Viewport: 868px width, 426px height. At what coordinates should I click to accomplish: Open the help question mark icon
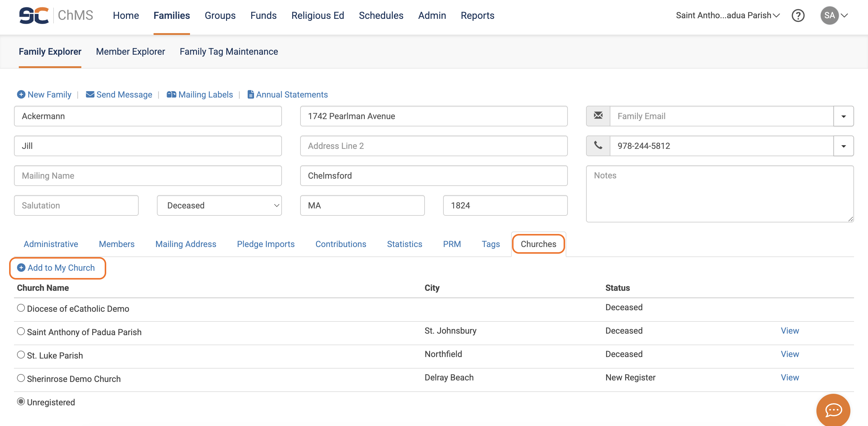click(x=798, y=15)
